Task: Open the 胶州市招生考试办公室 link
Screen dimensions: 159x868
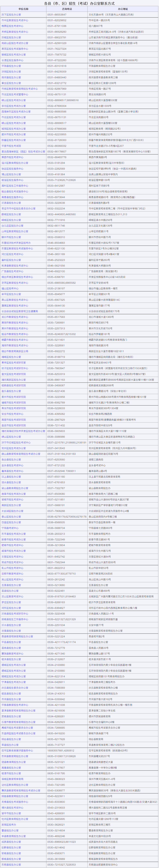Action: tap(14, 134)
